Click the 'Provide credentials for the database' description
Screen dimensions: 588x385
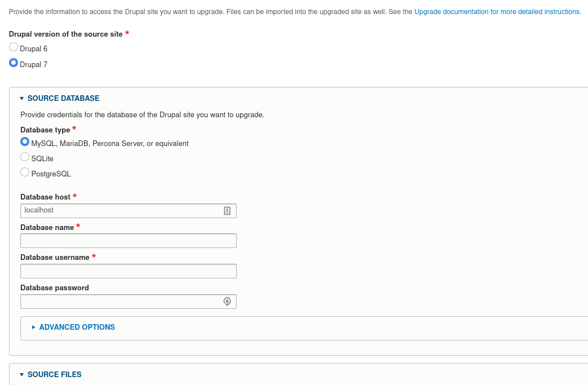tap(143, 115)
